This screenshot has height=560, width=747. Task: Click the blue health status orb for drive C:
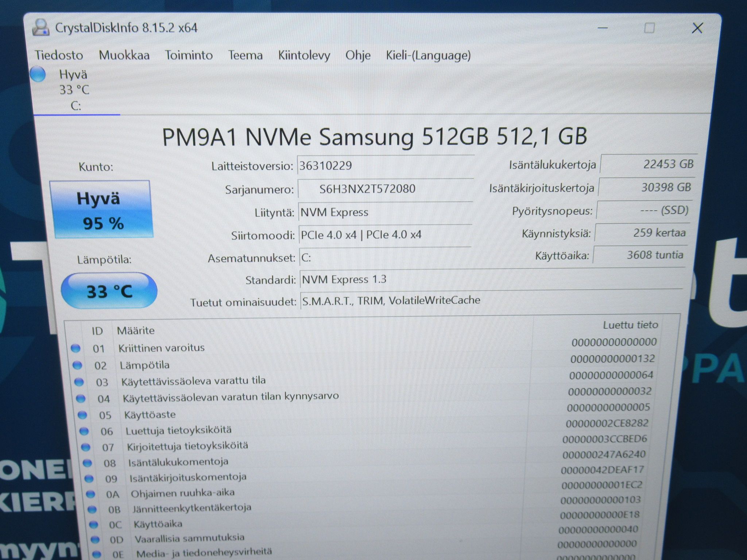coord(38,74)
